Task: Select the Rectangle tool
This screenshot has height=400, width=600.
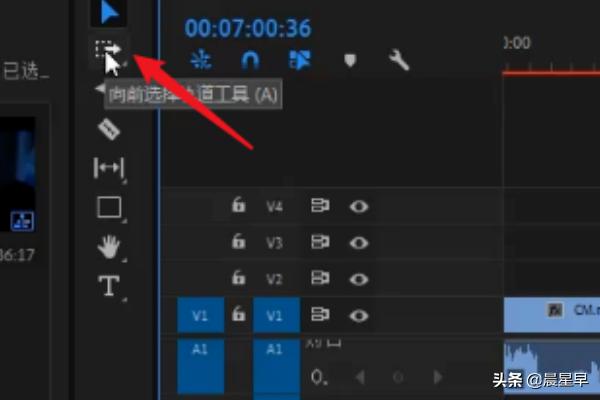Action: click(109, 207)
